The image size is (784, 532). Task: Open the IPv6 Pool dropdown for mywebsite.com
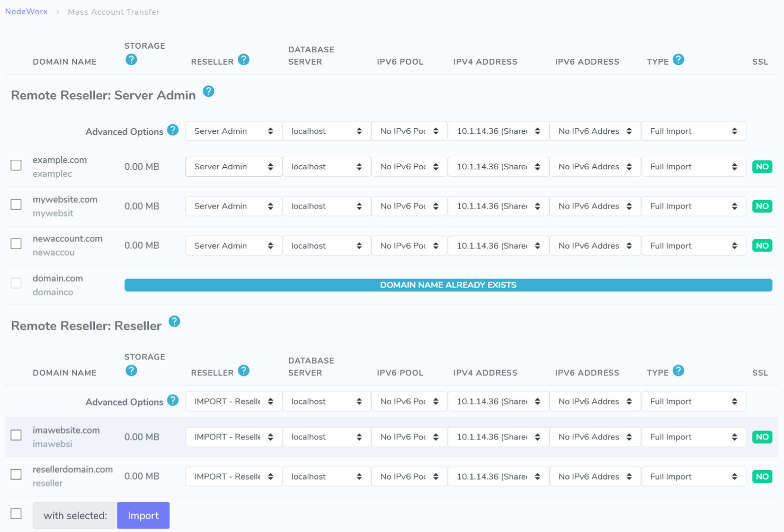pos(408,206)
